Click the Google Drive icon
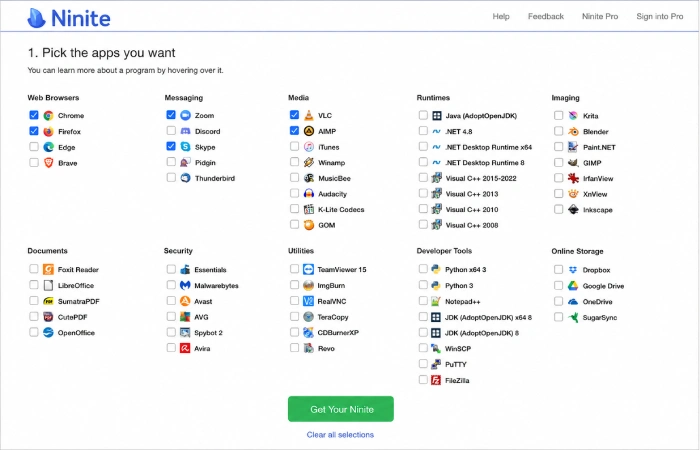 [x=573, y=286]
